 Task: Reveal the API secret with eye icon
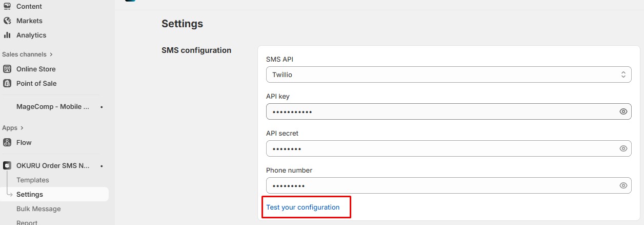[x=623, y=148]
